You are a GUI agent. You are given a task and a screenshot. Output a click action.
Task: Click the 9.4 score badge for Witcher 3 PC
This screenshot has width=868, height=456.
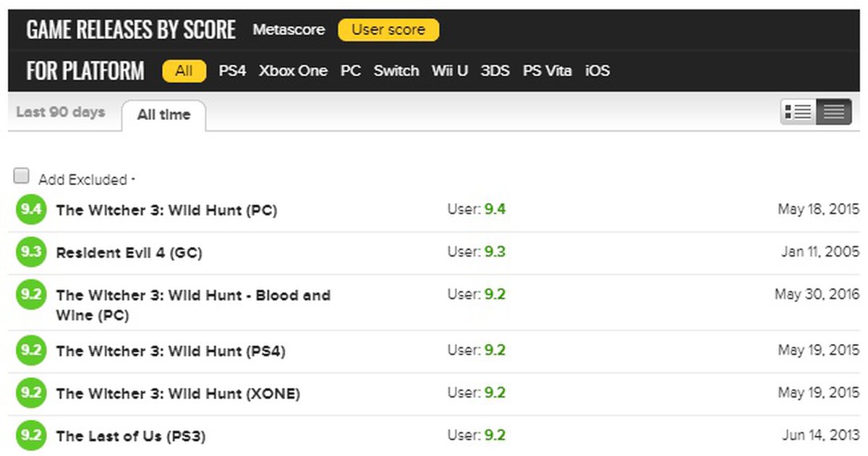(30, 210)
